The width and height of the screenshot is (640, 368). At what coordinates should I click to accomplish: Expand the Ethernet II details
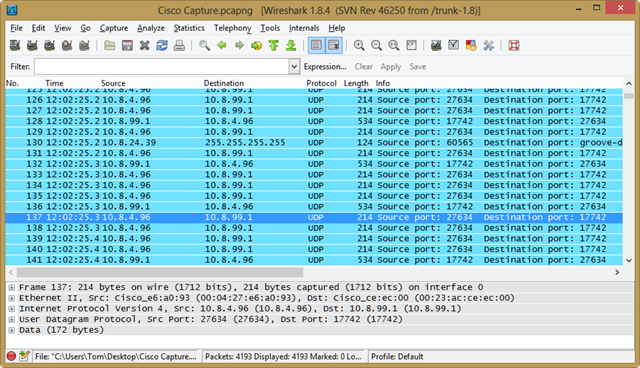(x=12, y=298)
